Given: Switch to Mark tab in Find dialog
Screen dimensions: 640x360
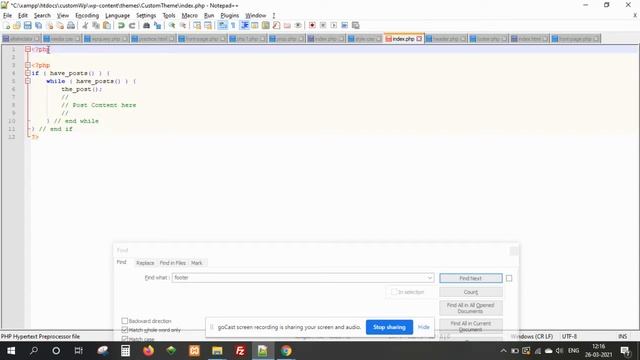Looking at the screenshot, I should [197, 263].
